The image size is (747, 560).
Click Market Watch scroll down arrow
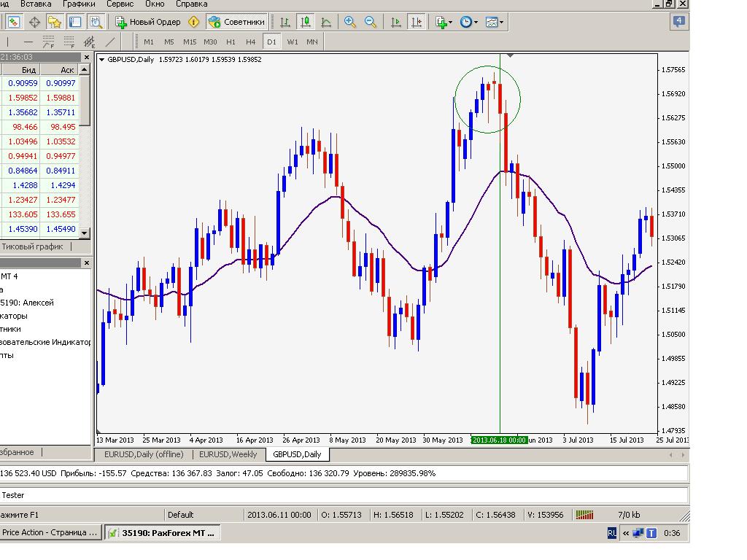85,233
